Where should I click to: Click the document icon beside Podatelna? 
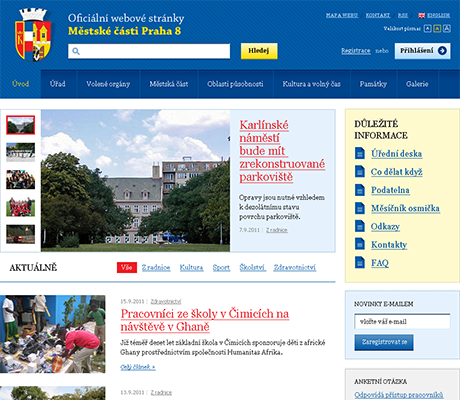tap(360, 190)
